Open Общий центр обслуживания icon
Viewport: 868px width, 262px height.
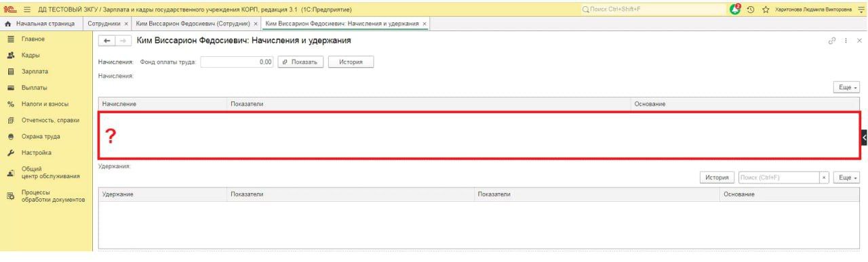[x=11, y=173]
